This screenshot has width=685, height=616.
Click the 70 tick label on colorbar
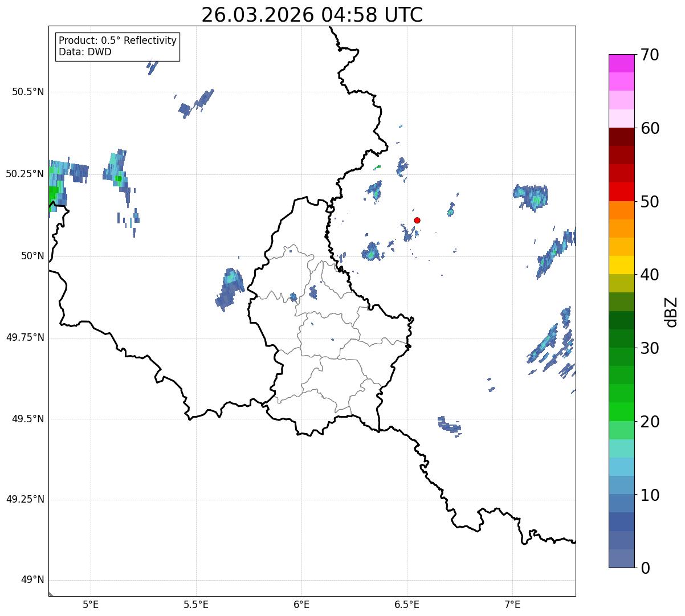(650, 55)
